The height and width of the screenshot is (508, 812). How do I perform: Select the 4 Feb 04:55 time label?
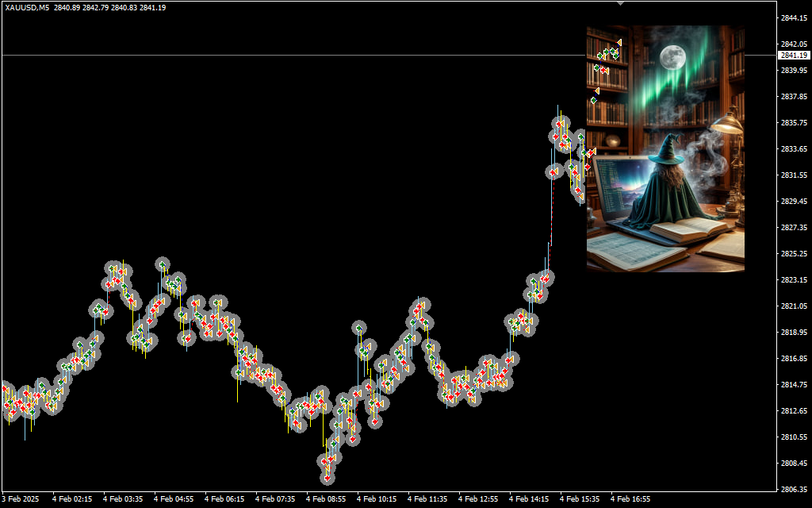click(174, 499)
